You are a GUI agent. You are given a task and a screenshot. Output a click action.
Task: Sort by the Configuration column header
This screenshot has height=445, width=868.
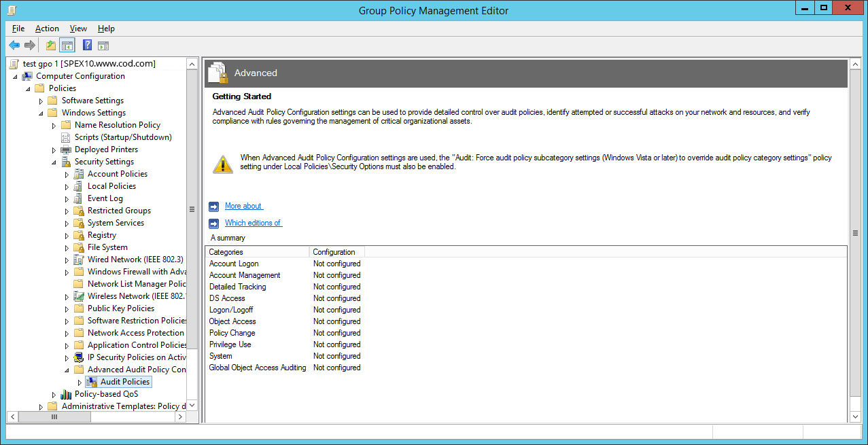(x=336, y=252)
